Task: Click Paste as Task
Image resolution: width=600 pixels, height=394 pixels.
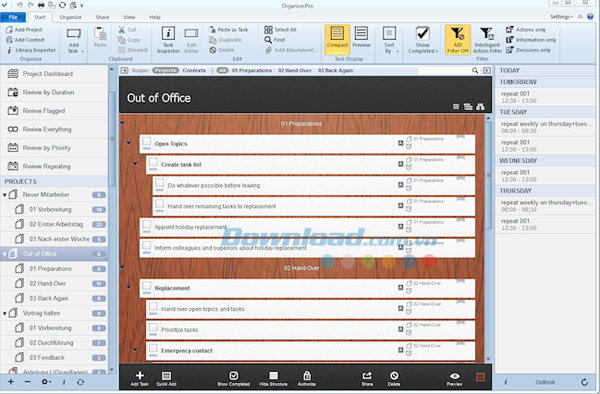Action: click(x=228, y=29)
